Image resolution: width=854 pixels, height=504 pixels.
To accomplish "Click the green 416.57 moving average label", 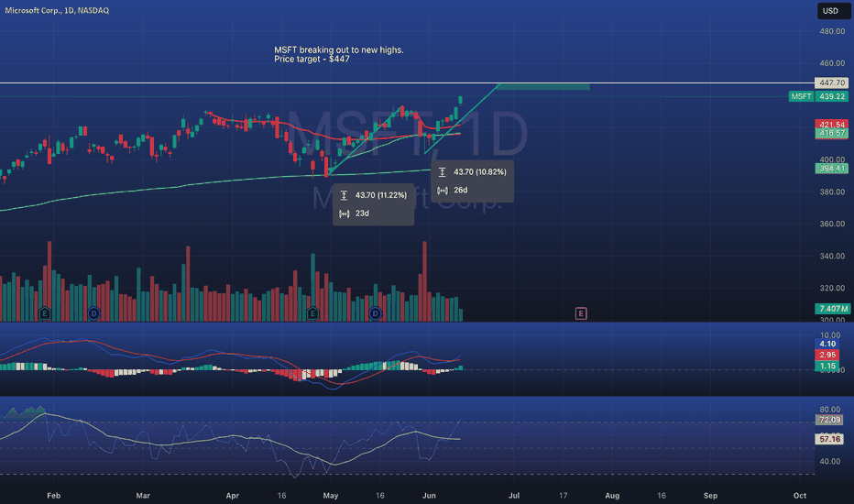I will [x=832, y=134].
